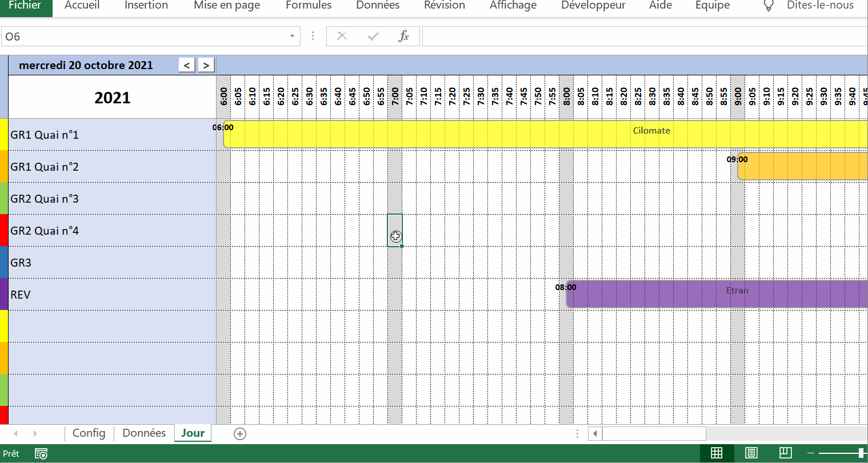Click the Insert Function fx icon
Image resolution: width=868 pixels, height=463 pixels.
[x=403, y=37]
